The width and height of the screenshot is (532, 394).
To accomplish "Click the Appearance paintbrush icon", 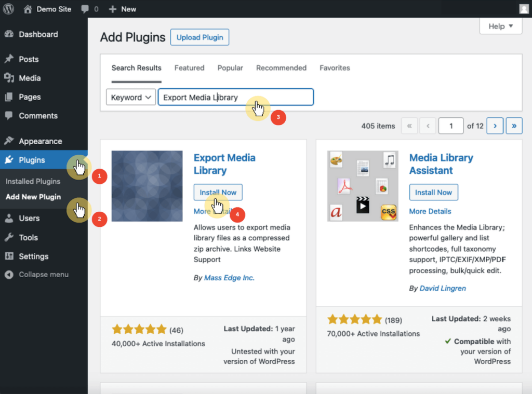I will pos(9,141).
